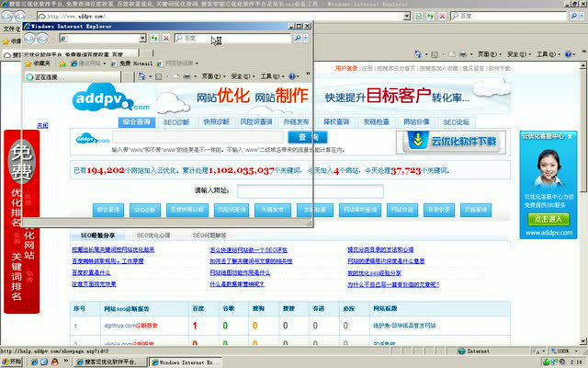Click add-to-favorites star icon in front window
Screen dimensions: 588x368
62,63
